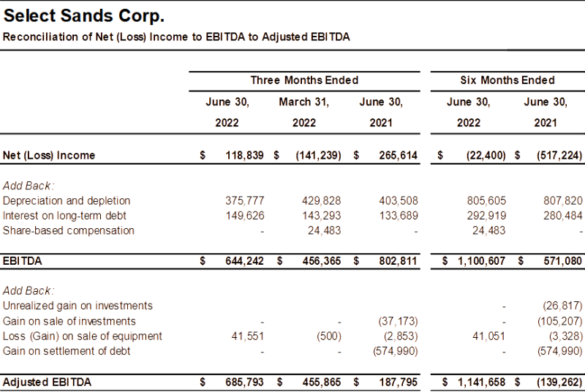Select EBITDA value 571,080

point(563,260)
